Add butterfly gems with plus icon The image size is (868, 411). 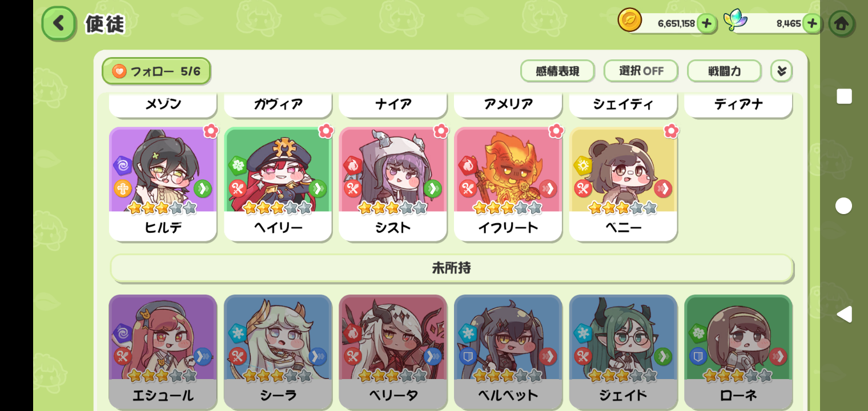(x=812, y=23)
